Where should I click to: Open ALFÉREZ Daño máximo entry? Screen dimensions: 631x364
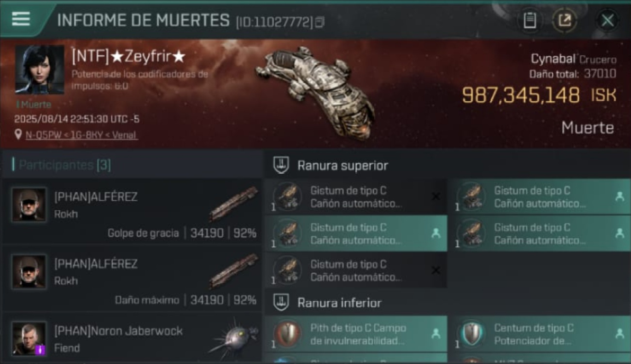point(132,279)
